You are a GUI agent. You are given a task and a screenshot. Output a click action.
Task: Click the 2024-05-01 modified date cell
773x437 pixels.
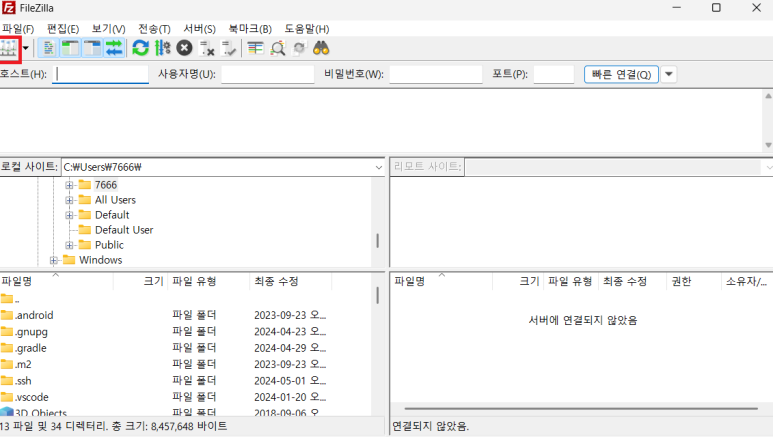coord(290,381)
